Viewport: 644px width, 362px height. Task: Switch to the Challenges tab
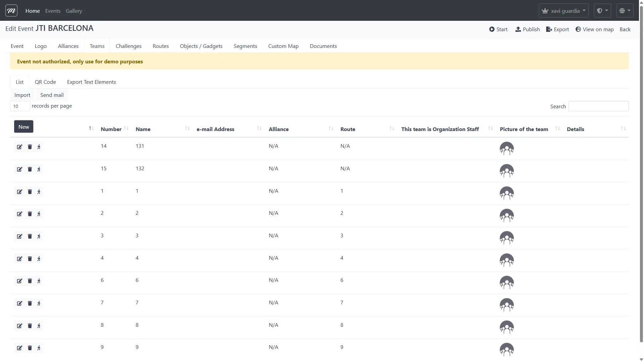[x=128, y=46]
